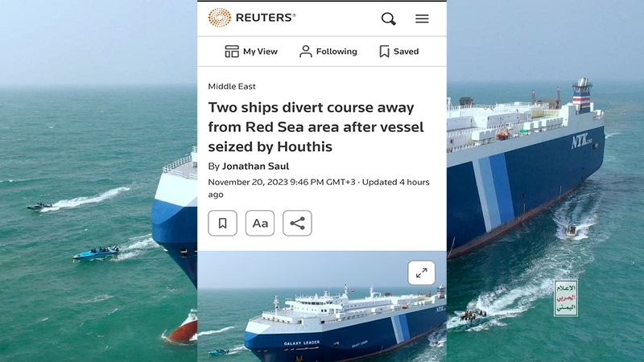Switch to the Following tab
This screenshot has width=644, height=362.
(328, 51)
